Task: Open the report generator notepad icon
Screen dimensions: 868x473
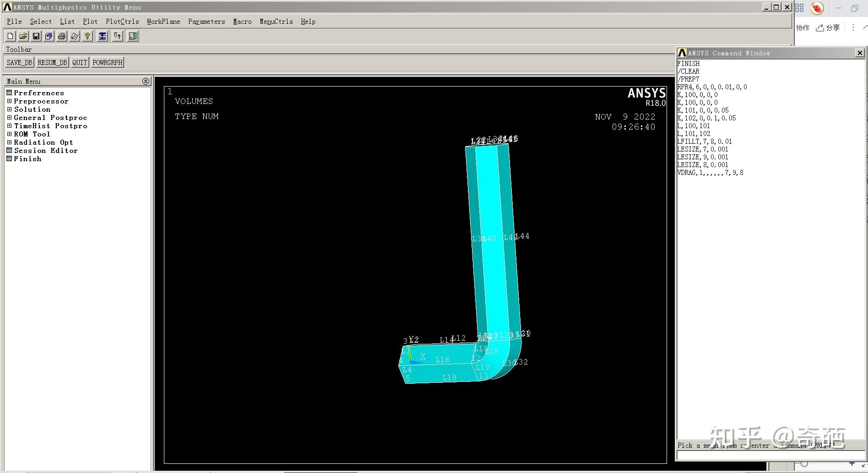Action: [75, 36]
